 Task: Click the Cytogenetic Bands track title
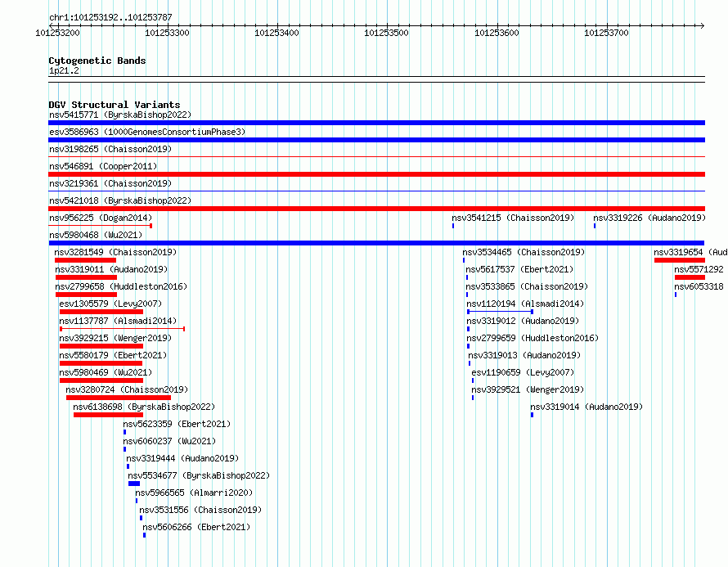[97, 61]
